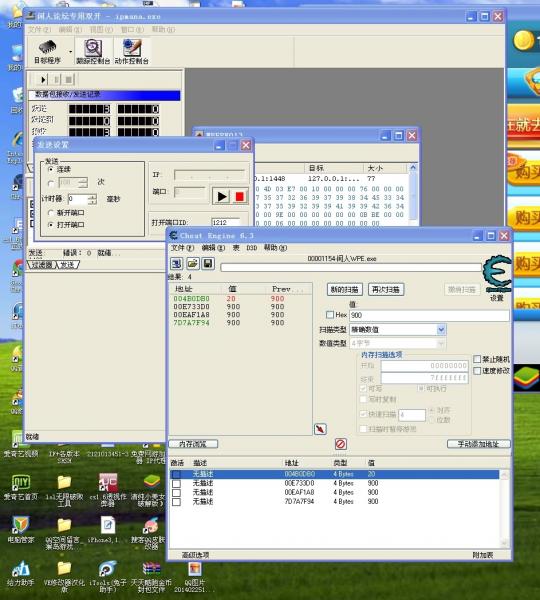540x600 pixels.
Task: Click the send-count spinner arrows beside 次
Action: 83,182
